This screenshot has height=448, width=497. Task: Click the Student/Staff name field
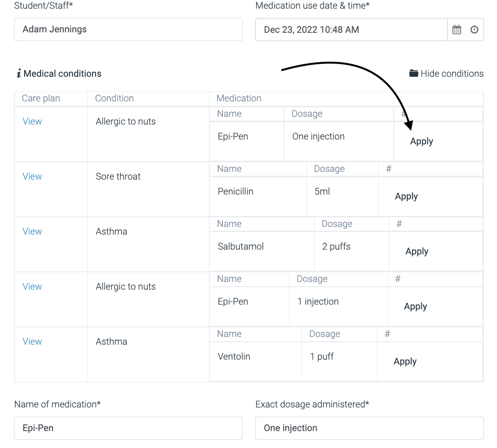[x=128, y=29]
